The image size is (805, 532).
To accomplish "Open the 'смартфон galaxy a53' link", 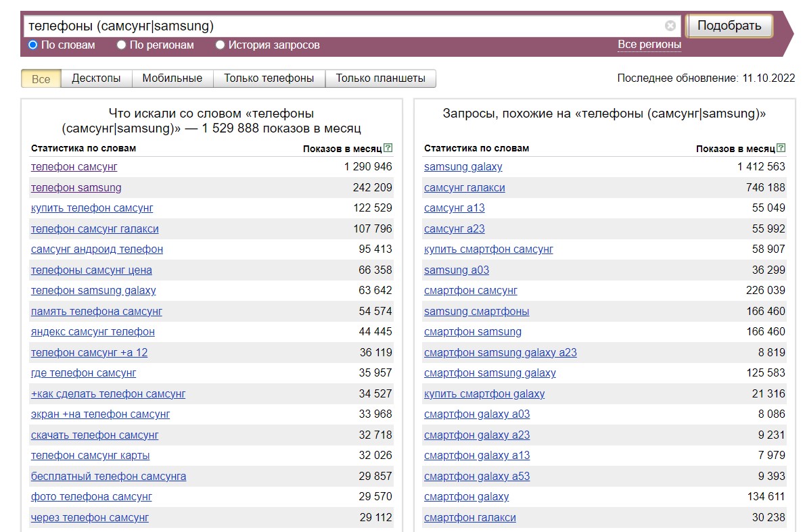I will (x=477, y=476).
